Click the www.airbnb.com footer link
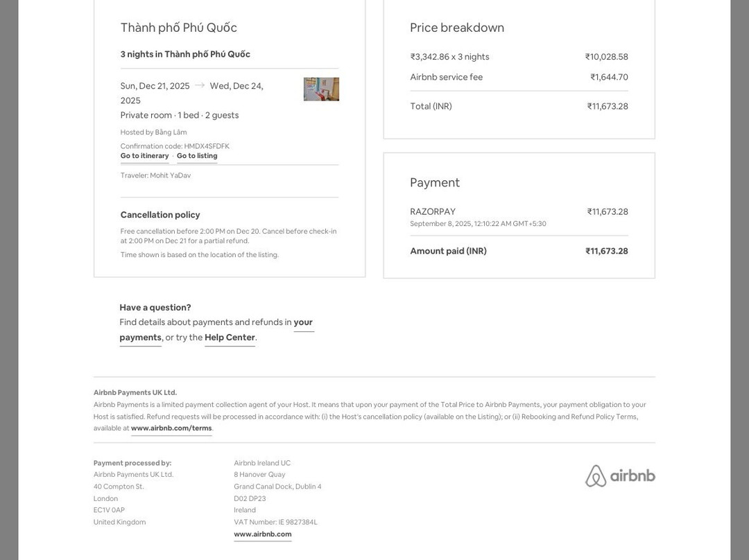 pos(262,534)
